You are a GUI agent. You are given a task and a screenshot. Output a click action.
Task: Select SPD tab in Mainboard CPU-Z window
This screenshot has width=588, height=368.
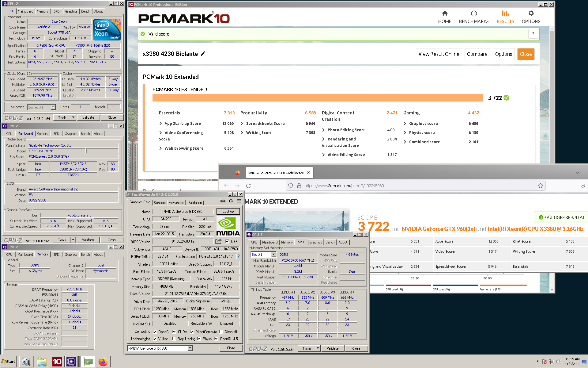[x=56, y=134]
